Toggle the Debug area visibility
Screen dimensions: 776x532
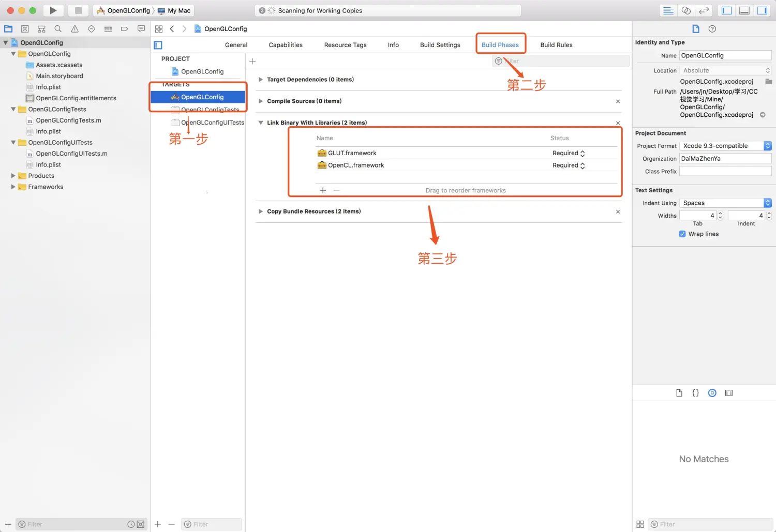pos(744,10)
